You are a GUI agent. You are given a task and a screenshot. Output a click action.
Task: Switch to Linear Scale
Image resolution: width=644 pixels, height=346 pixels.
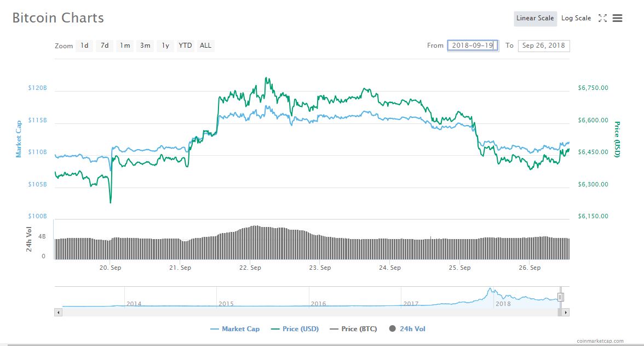pos(535,18)
